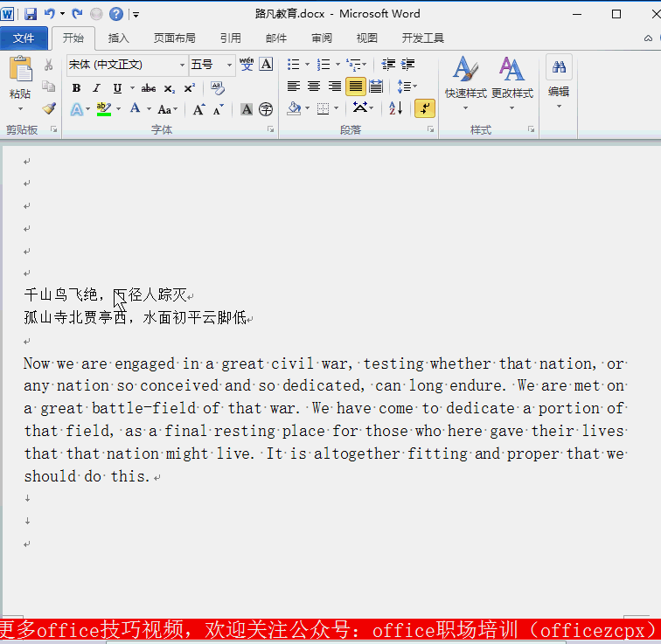Toggle Italic formatting

pos(96,88)
